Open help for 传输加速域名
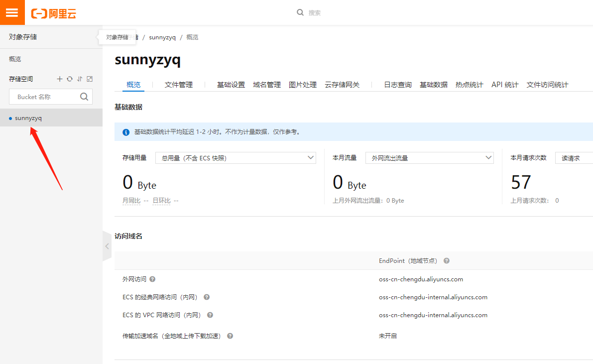 [230, 336]
